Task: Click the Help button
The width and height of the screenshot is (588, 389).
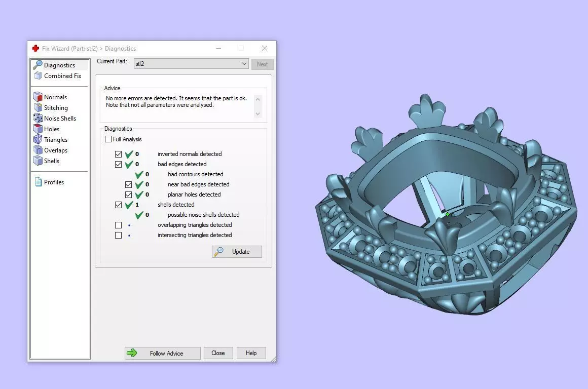Action: pos(251,353)
